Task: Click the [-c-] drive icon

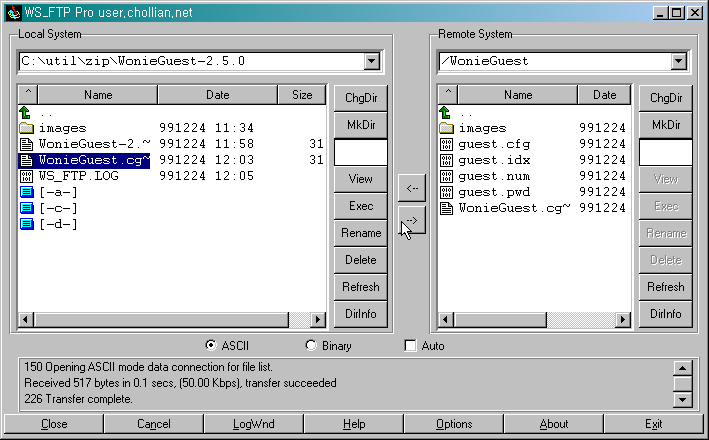Action: coord(27,208)
